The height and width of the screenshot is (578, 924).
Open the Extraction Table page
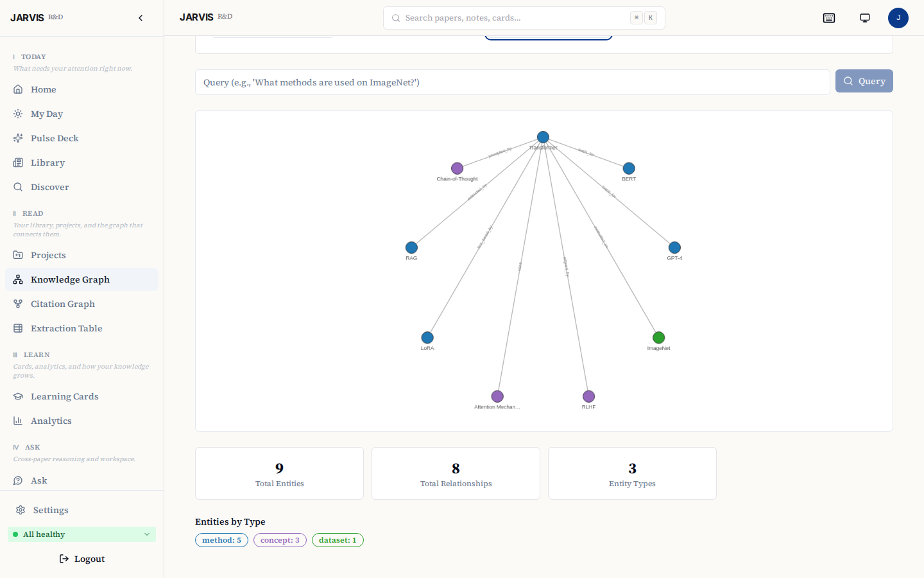pos(81,328)
